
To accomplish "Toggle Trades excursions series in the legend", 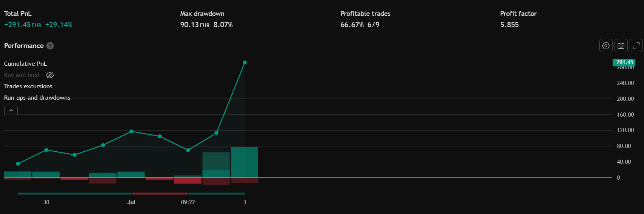I will (28, 86).
